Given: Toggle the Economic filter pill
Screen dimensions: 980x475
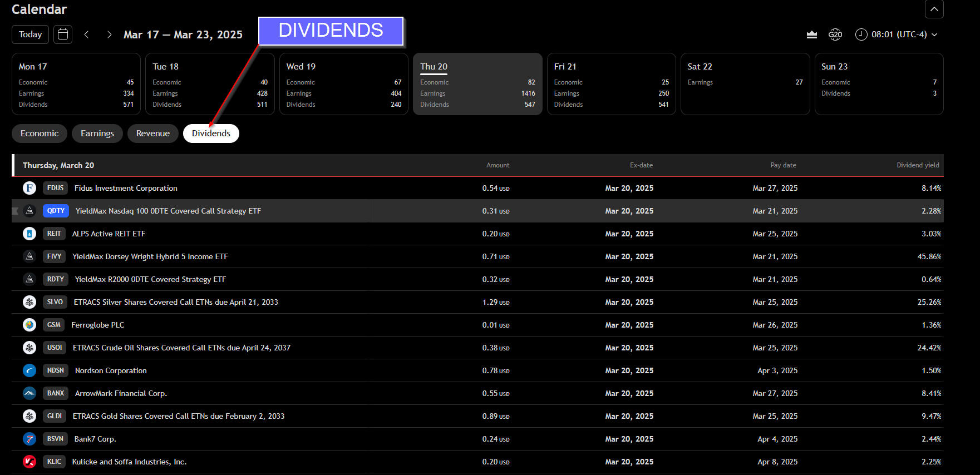Looking at the screenshot, I should [x=40, y=133].
